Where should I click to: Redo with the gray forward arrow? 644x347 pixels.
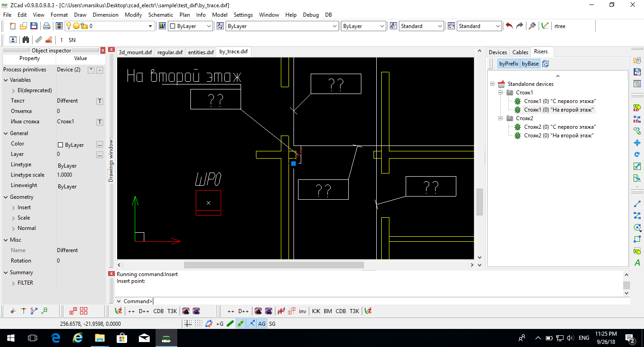(520, 26)
